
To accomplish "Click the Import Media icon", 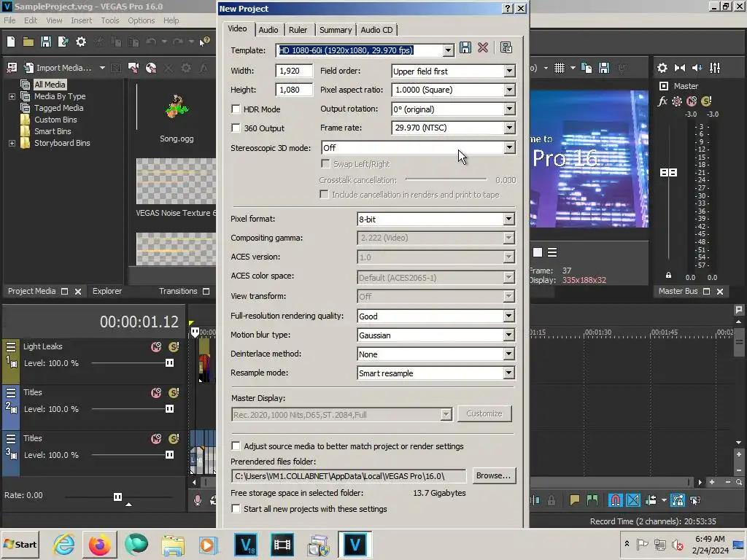I will 28,68.
